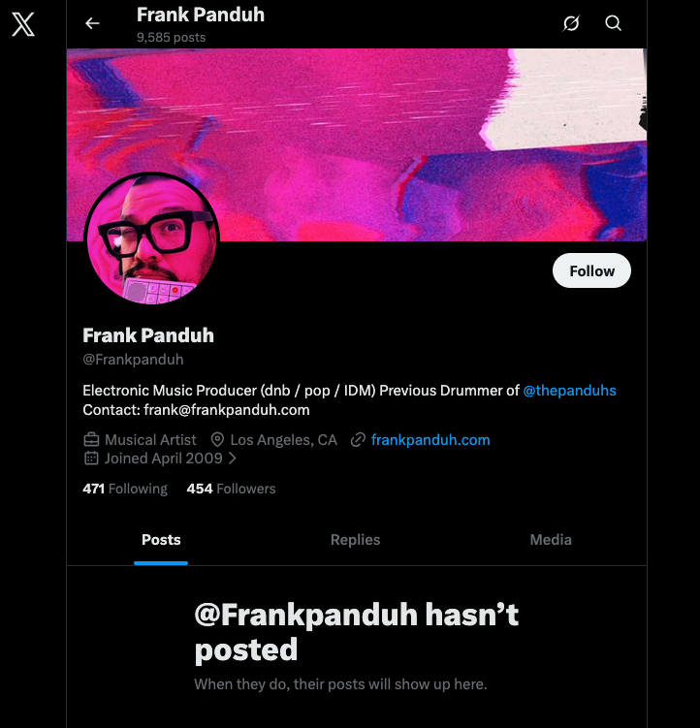The image size is (700, 728).
Task: Click the chain link icon before website
Action: pos(358,440)
